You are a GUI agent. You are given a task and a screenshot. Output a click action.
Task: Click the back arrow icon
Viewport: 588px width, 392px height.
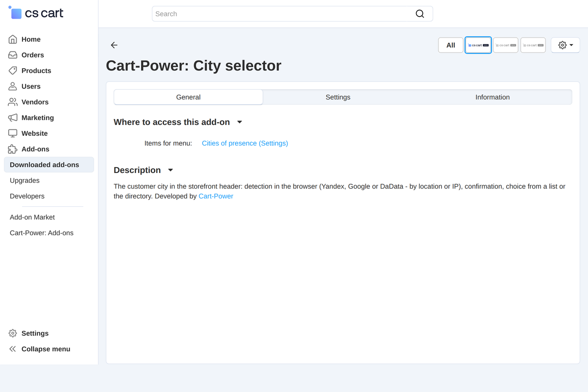click(114, 45)
